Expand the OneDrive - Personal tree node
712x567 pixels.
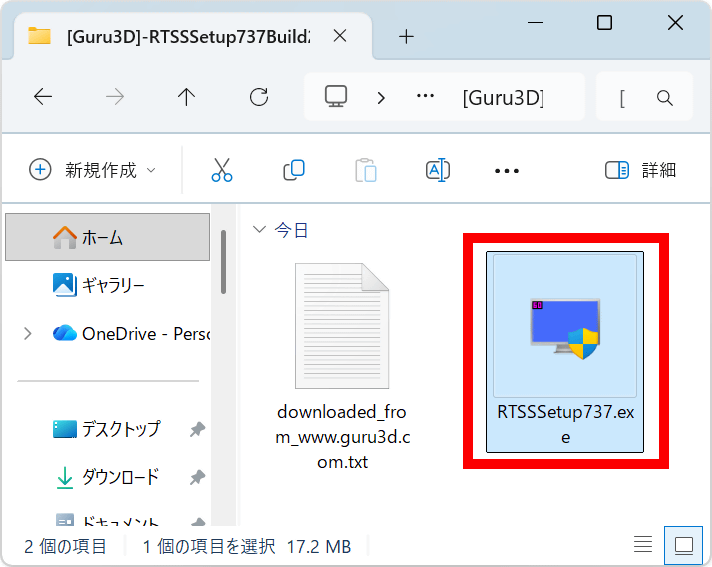pyautogui.click(x=28, y=334)
